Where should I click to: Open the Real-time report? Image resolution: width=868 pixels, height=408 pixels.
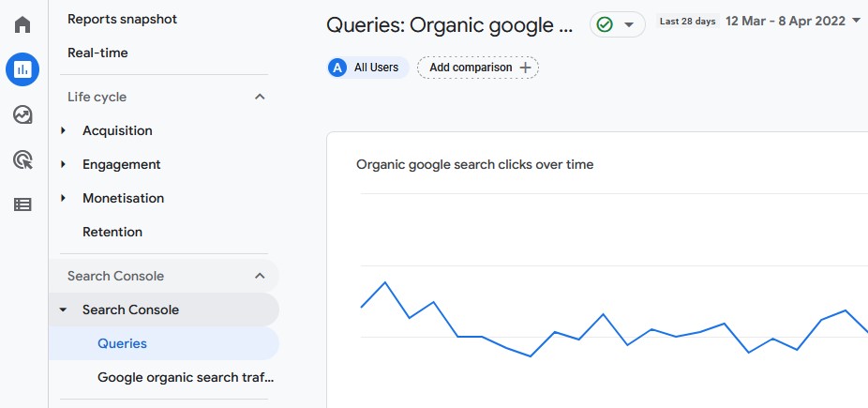tap(97, 53)
